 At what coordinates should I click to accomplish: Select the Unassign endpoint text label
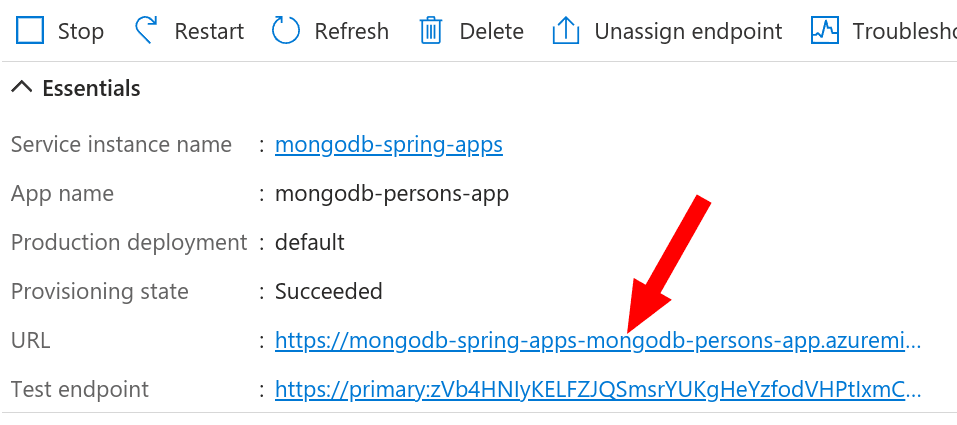click(x=688, y=31)
